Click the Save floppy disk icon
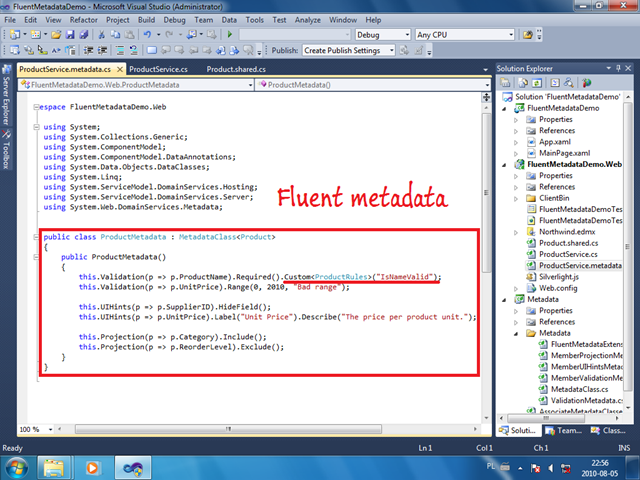640x480 pixels. pyautogui.click(x=70, y=35)
